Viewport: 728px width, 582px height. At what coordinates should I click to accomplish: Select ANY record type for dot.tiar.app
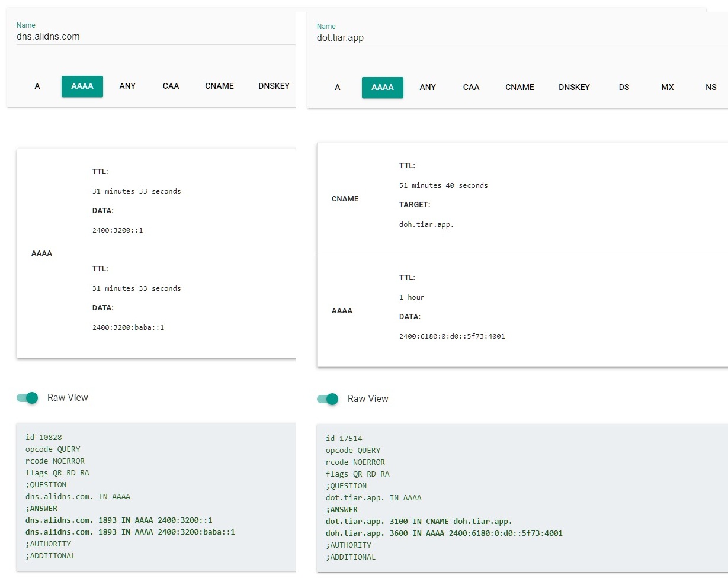tap(428, 88)
